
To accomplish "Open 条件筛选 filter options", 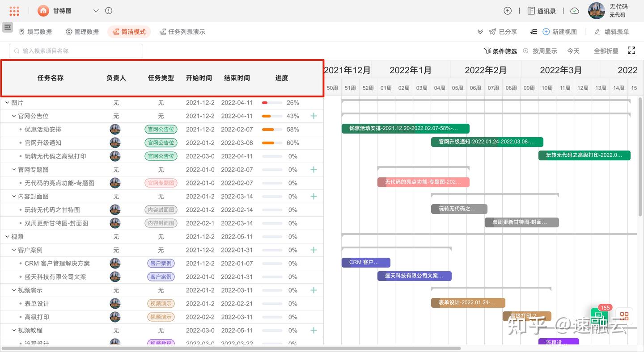I will pyautogui.click(x=500, y=51).
